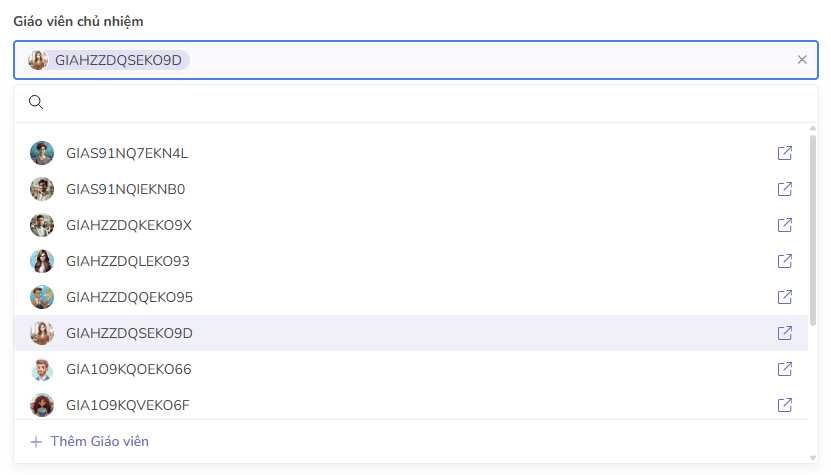831x475 pixels.
Task: Choose the GIA1O9KQOEKO66 option
Action: coord(128,369)
